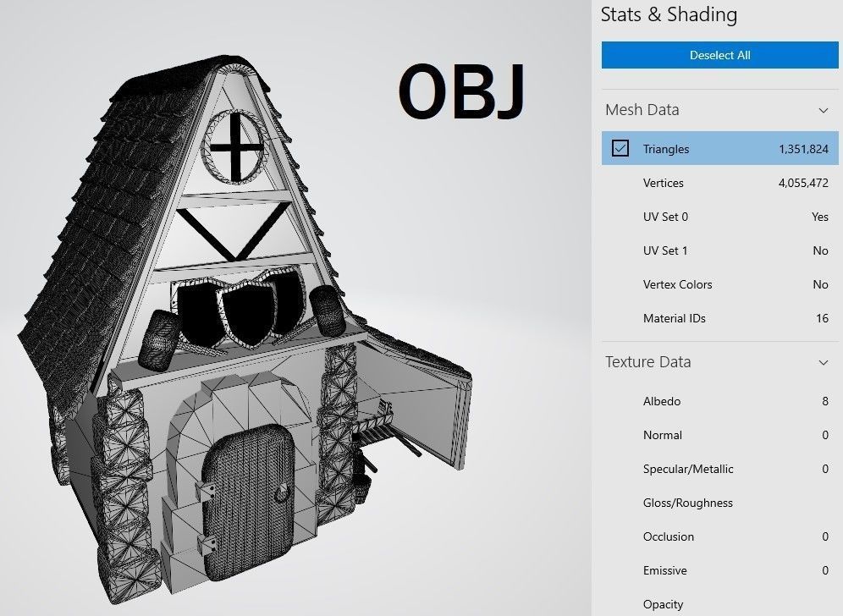Click the Vertices count 4,055,472
Viewport: 843px width, 616px height.
(x=803, y=183)
